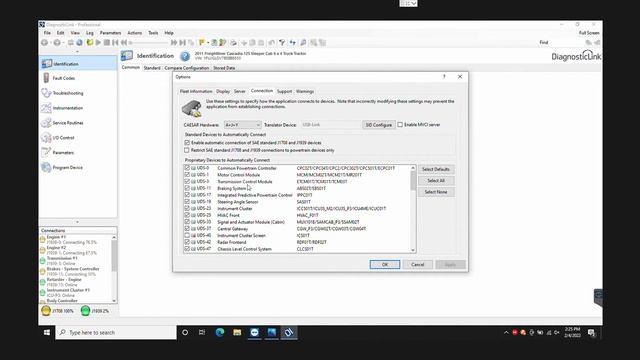Toggle UDS-3 Transmission Control Module checkbox
Image resolution: width=640 pixels, height=360 pixels.
187,181
